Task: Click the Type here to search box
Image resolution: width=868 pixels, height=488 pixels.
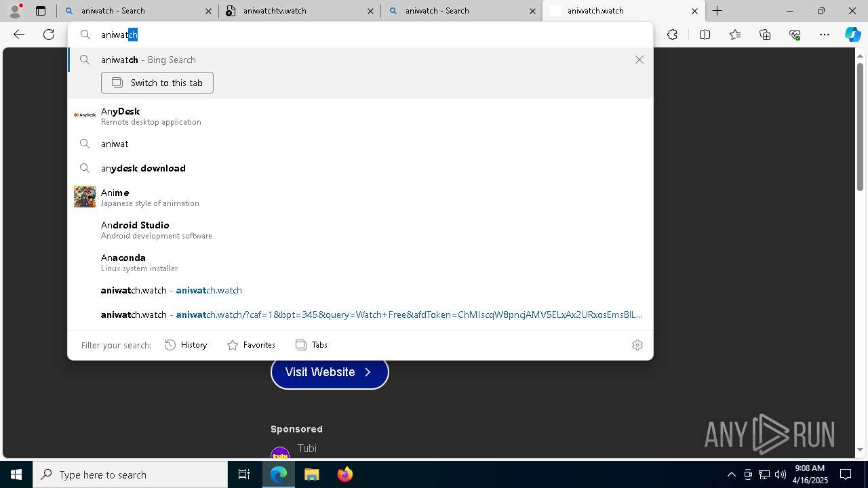Action: [x=130, y=474]
